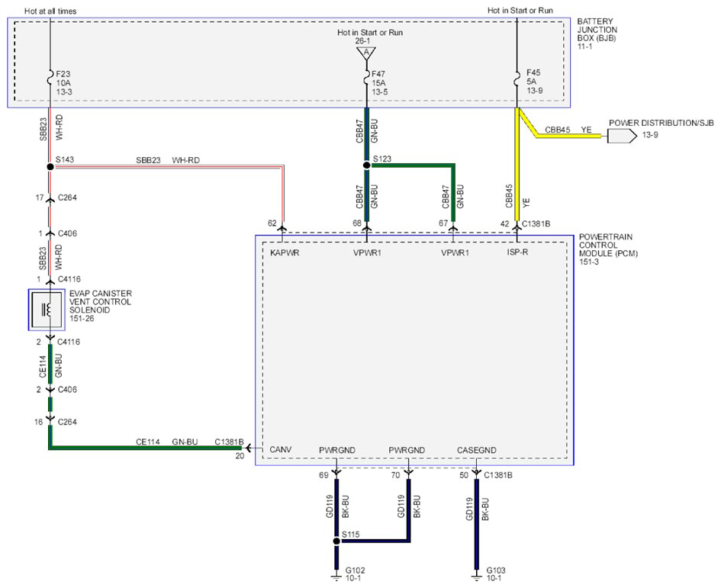Click the PWRGND label at pin 70
Image resolution: width=721 pixels, height=588 pixels.
[407, 451]
